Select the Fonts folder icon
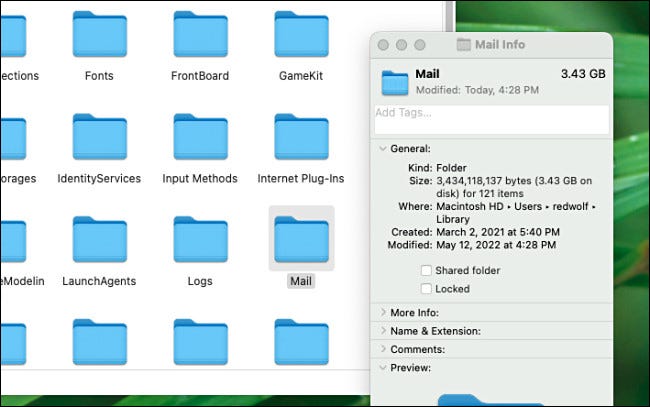Viewport: 650px width, 407px height. (99, 34)
